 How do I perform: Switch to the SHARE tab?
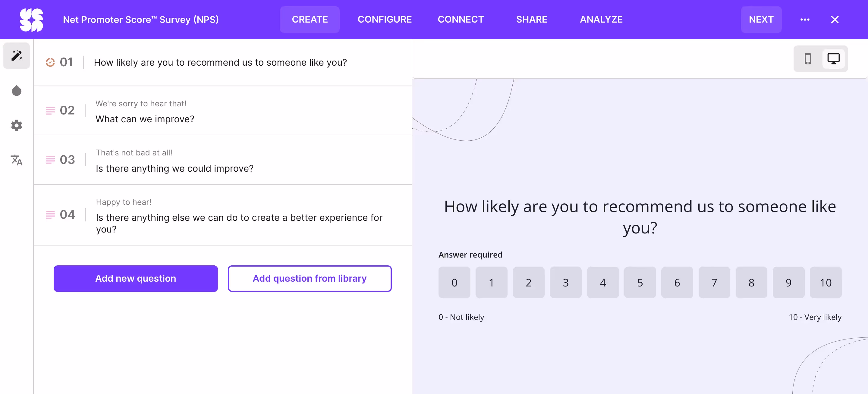tap(531, 20)
